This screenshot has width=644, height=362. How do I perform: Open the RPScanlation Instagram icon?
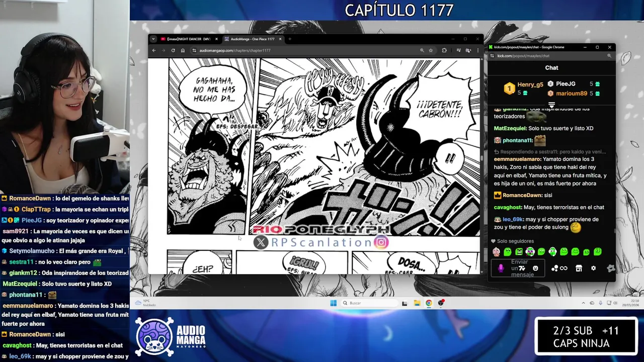(382, 242)
